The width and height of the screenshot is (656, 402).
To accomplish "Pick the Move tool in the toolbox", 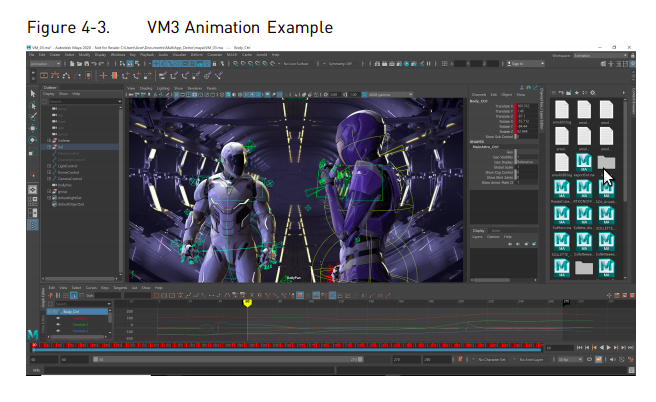I will pyautogui.click(x=33, y=128).
